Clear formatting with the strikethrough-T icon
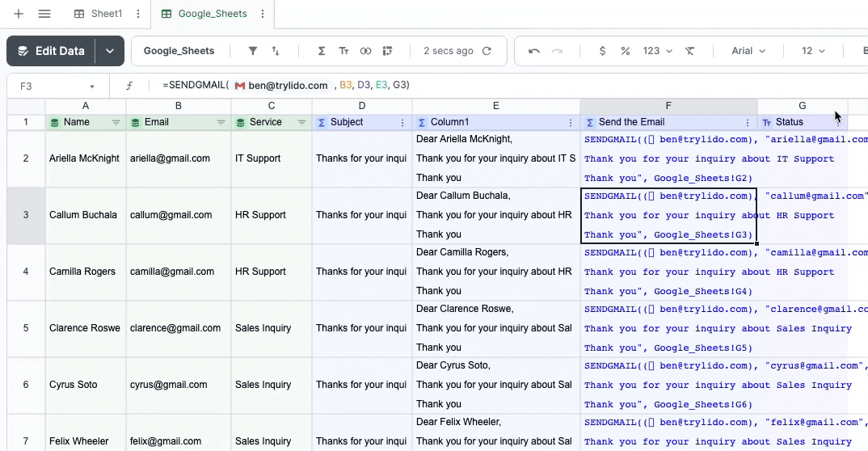The width and height of the screenshot is (868, 451). pos(689,51)
